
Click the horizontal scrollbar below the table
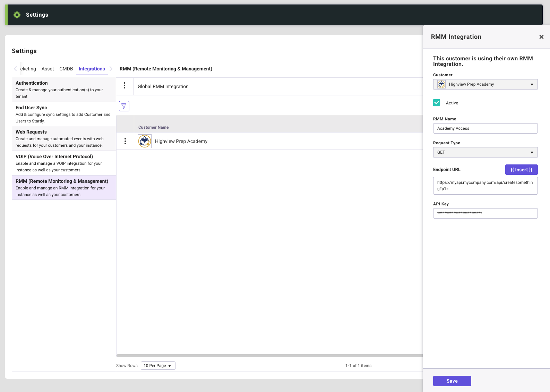(269, 356)
